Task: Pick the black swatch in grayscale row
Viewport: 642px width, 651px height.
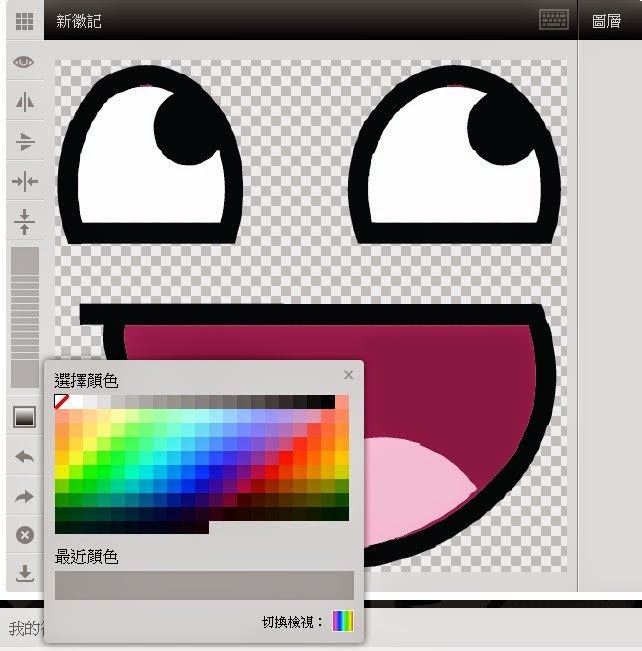Action: (x=328, y=401)
